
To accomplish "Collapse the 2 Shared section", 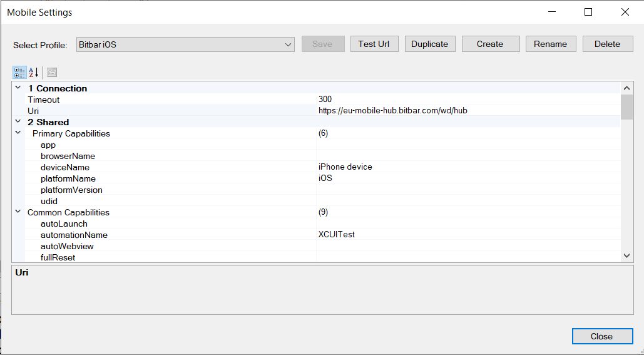I will click(18, 122).
